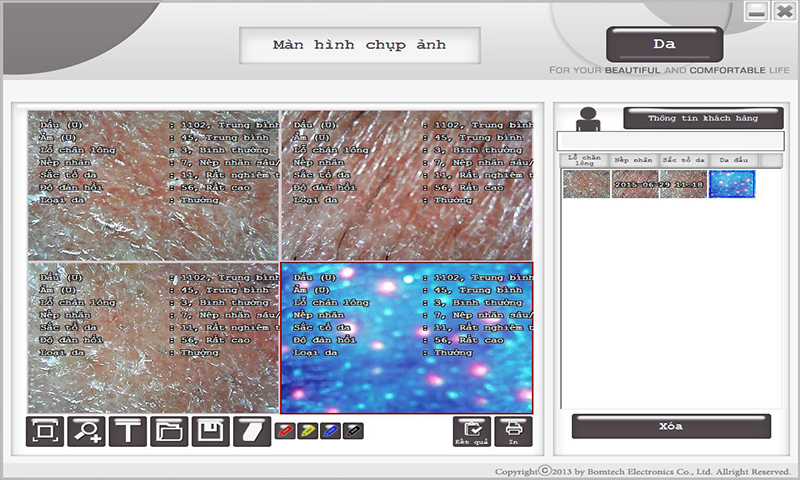800x480 pixels.
Task: Click the Da mode button
Action: coord(664,45)
